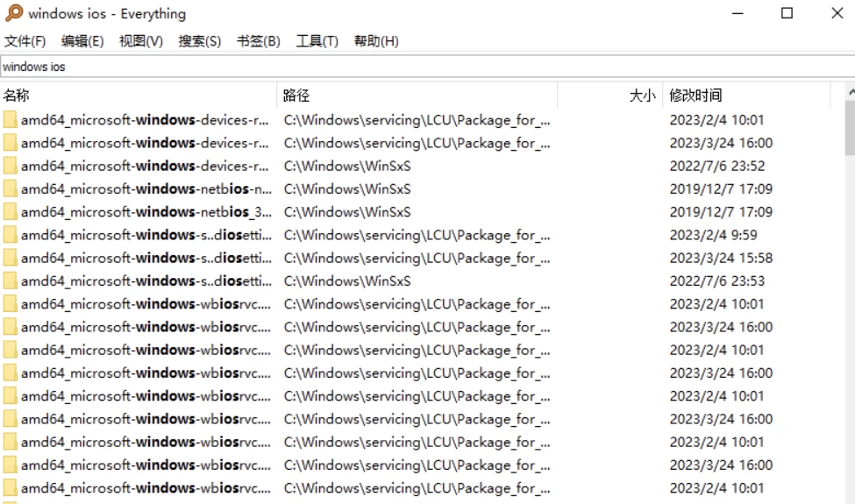Open the 搜索(S) menu
The height and width of the screenshot is (504, 855).
[x=200, y=41]
